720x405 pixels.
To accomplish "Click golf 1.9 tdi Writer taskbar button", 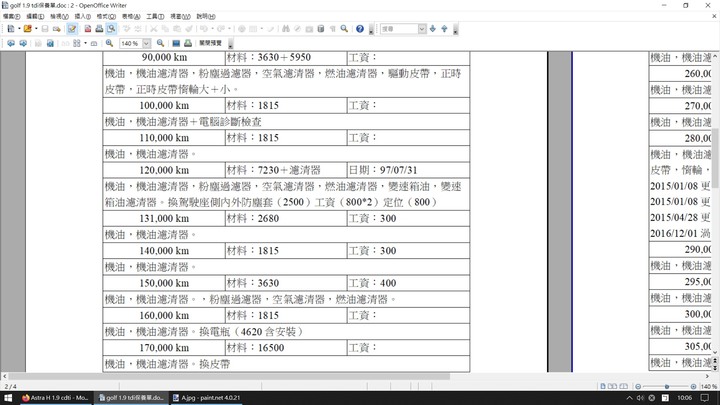I will pyautogui.click(x=131, y=398).
